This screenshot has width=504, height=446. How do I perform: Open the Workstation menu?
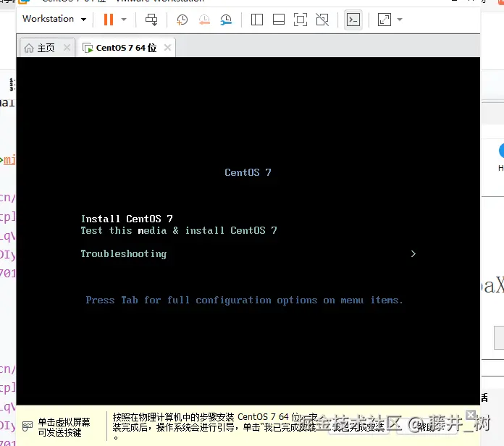tap(54, 19)
